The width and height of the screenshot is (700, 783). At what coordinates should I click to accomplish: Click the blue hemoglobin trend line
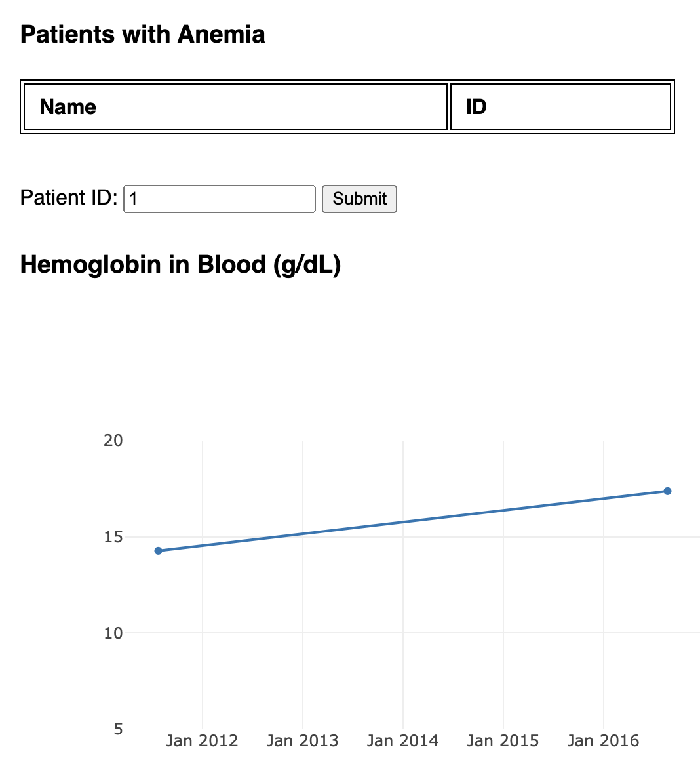click(x=413, y=521)
